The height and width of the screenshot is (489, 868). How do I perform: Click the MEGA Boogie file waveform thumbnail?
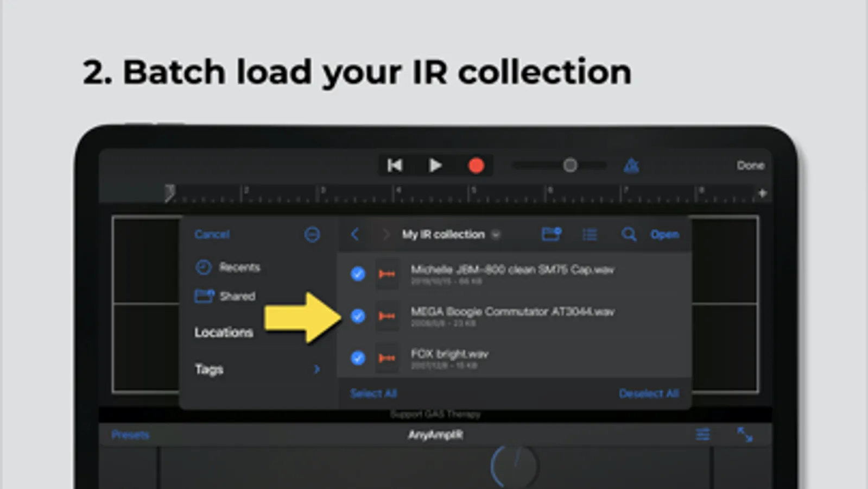(x=387, y=316)
